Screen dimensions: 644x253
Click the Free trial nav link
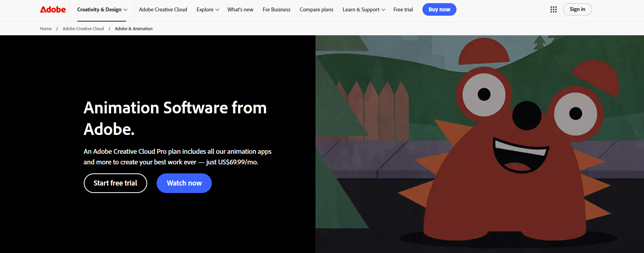(x=403, y=9)
